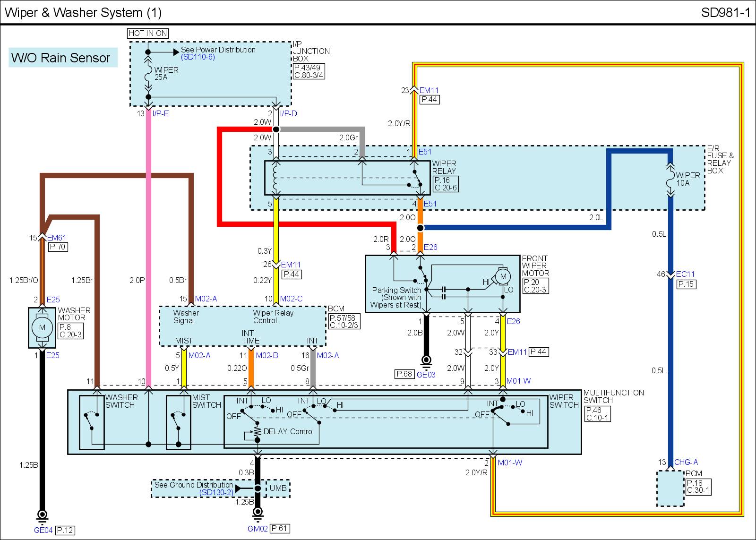Viewport: 756px width, 540px height.
Task: Click the I/P-E connector label
Action: pyautogui.click(x=161, y=114)
